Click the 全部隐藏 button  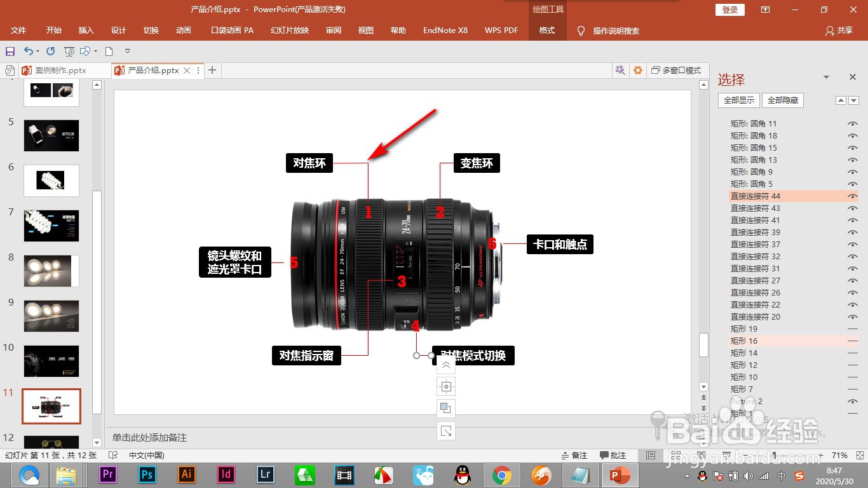tap(783, 100)
